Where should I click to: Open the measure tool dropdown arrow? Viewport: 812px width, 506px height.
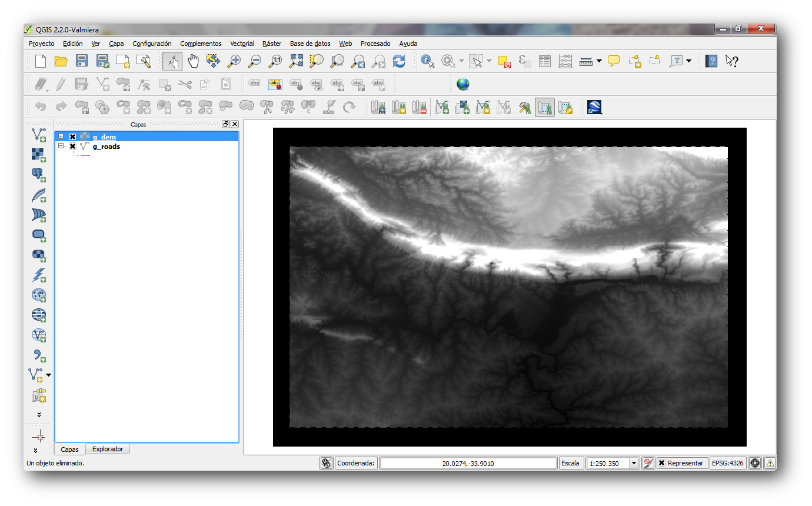(599, 61)
